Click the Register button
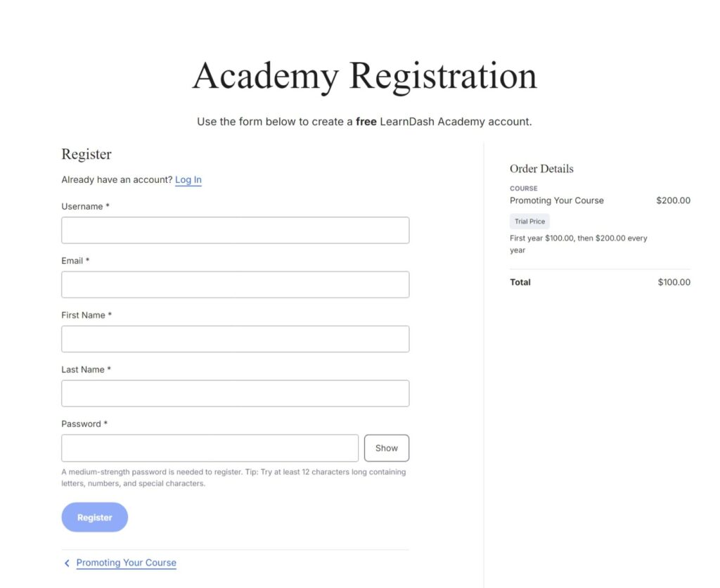This screenshot has height=588, width=720. pyautogui.click(x=94, y=517)
